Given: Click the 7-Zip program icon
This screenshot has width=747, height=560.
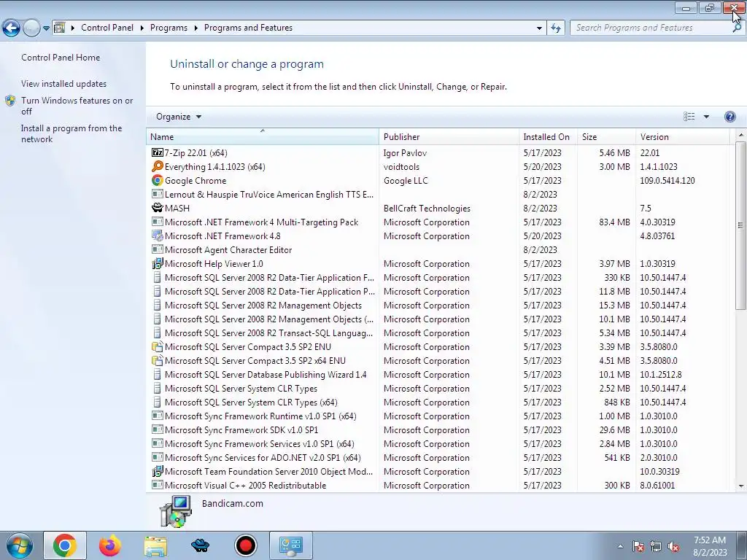Looking at the screenshot, I should (158, 153).
